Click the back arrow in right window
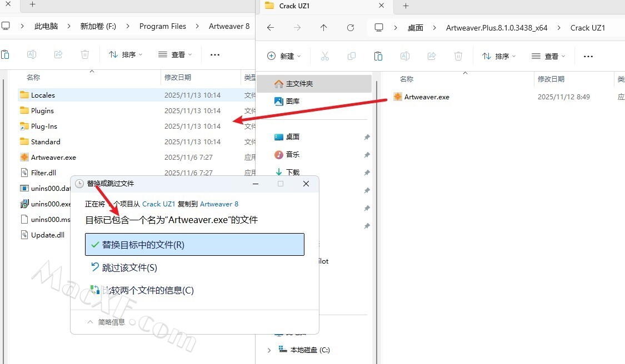The height and width of the screenshot is (364, 625). [270, 28]
